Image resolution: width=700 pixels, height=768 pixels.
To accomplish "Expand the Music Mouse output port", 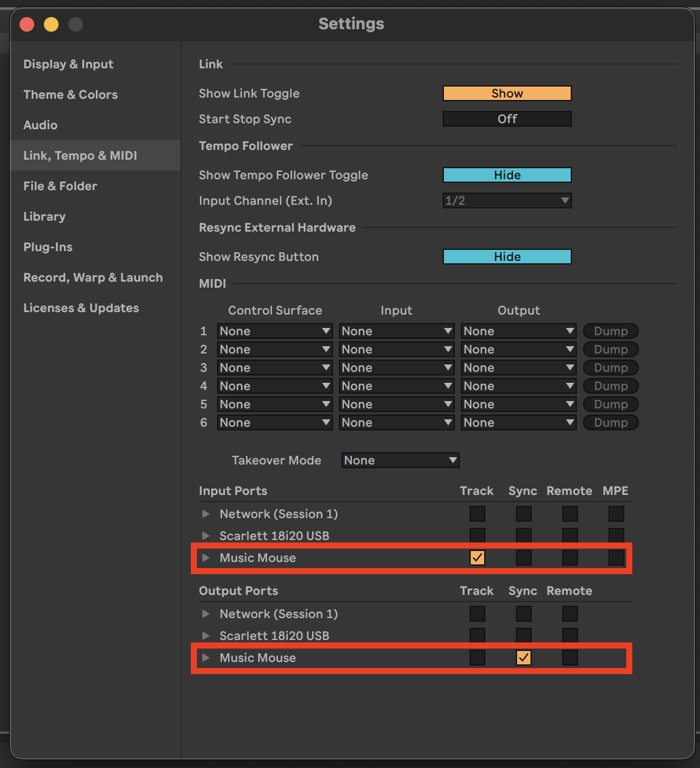I will click(x=206, y=658).
